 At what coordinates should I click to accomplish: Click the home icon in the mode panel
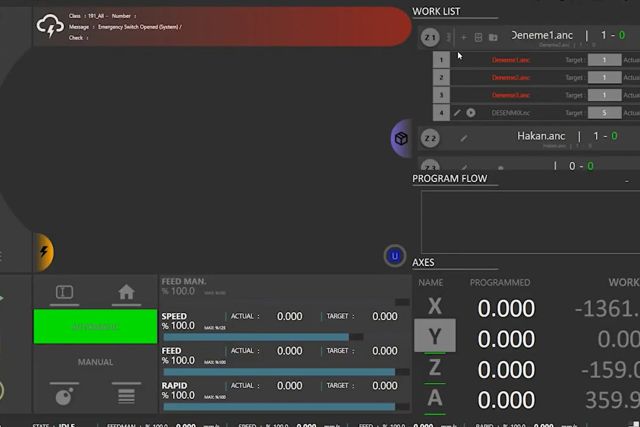(x=126, y=292)
